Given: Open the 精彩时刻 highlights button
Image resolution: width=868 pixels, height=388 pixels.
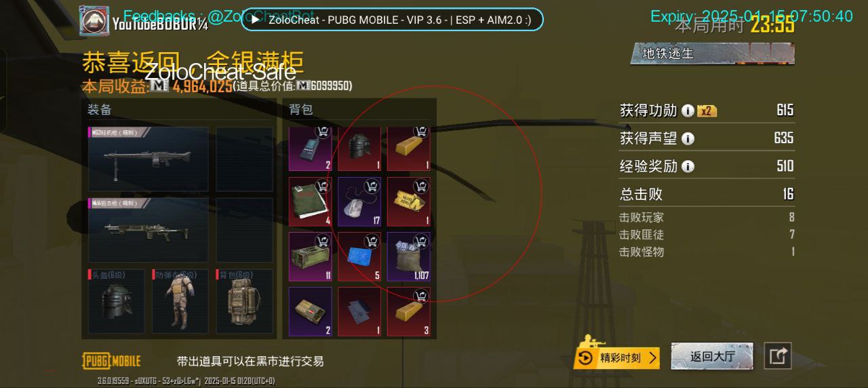Looking at the screenshot, I should [616, 357].
